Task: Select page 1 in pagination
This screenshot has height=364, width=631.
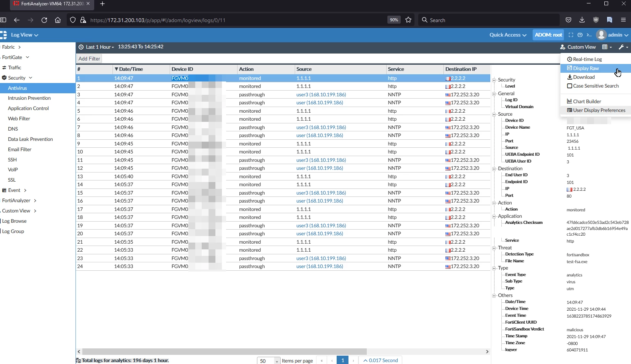Action: (x=342, y=360)
